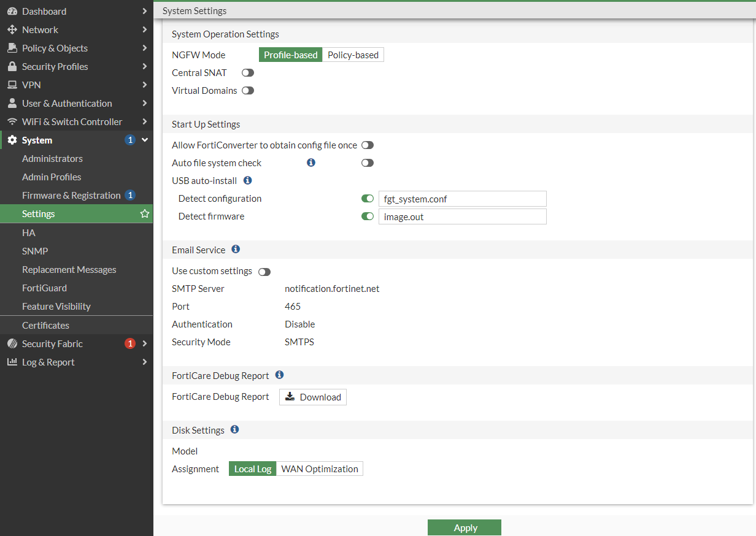The height and width of the screenshot is (536, 756).
Task: Enable the Central SNAT toggle
Action: pyautogui.click(x=248, y=72)
